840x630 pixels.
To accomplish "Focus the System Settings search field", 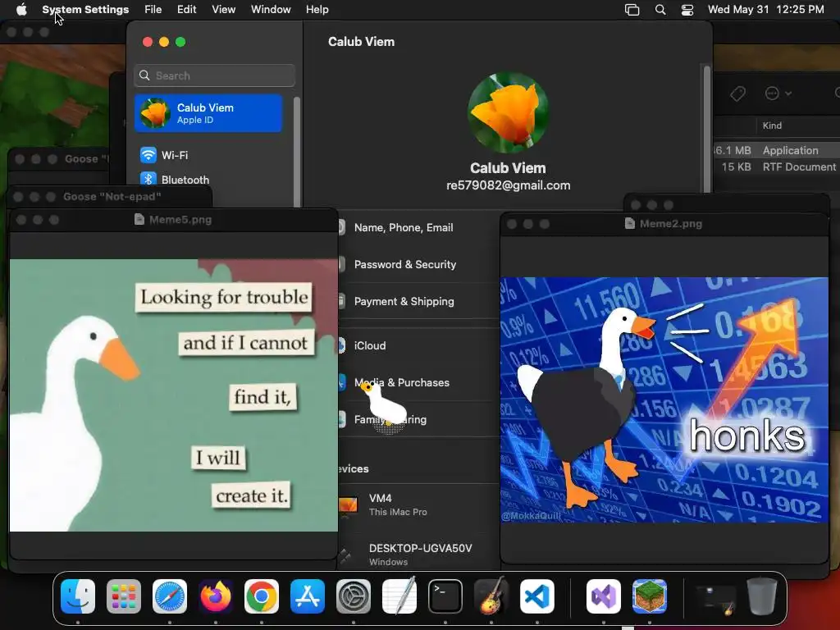I will pyautogui.click(x=214, y=75).
